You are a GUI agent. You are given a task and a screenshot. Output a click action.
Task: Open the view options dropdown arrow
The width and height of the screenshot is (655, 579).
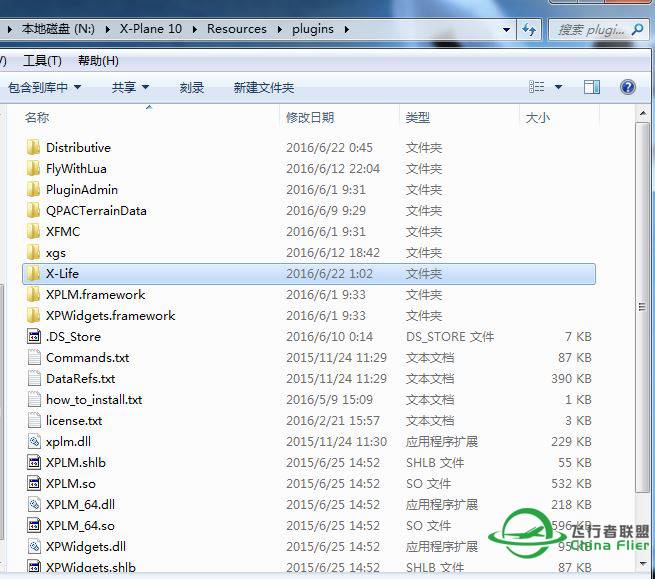pos(558,87)
